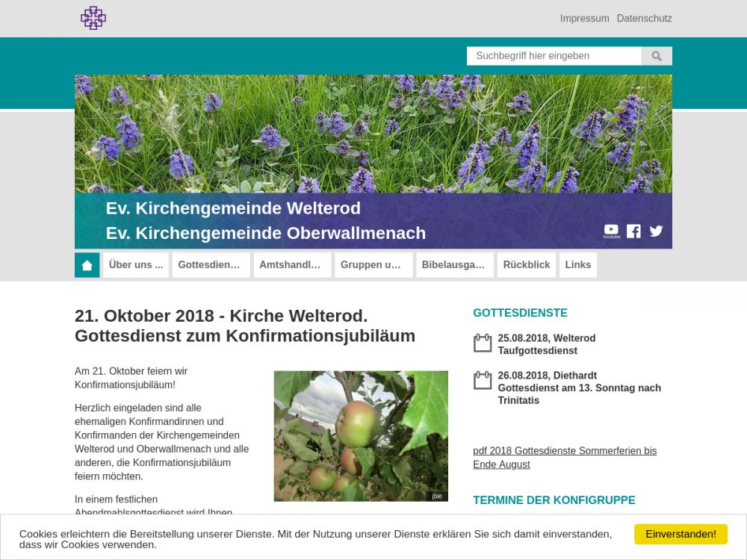Click calendar icon for 26.08.2018 Diethardt
The width and height of the screenshot is (747, 560).
pos(483,381)
